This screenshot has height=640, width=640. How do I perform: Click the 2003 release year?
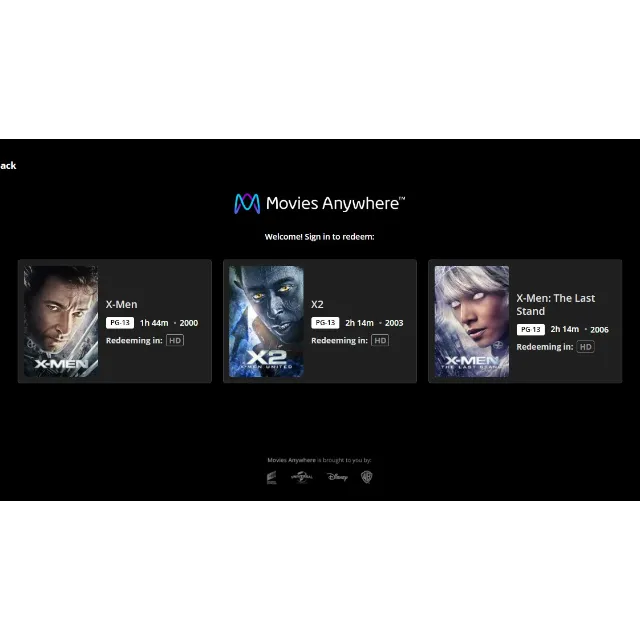(x=394, y=323)
